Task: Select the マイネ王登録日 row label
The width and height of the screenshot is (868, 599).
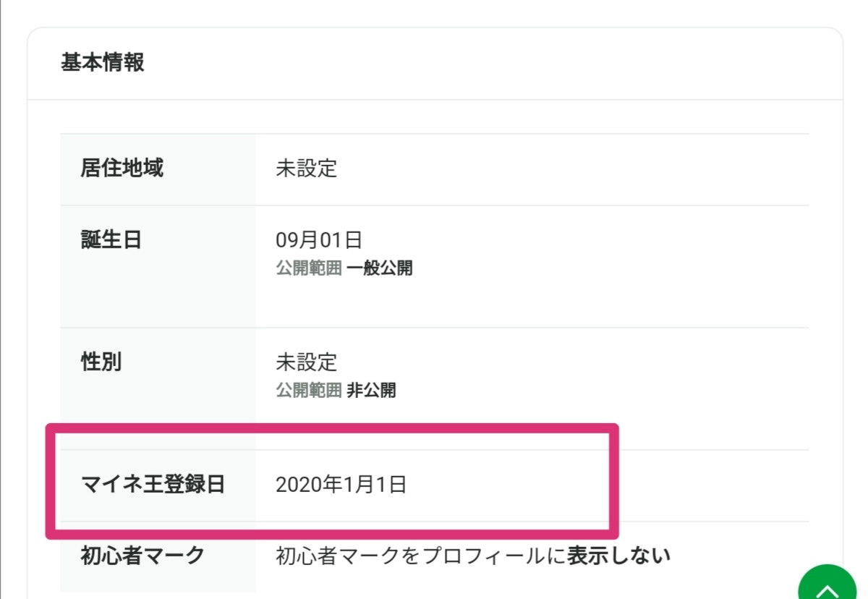Action: (153, 485)
